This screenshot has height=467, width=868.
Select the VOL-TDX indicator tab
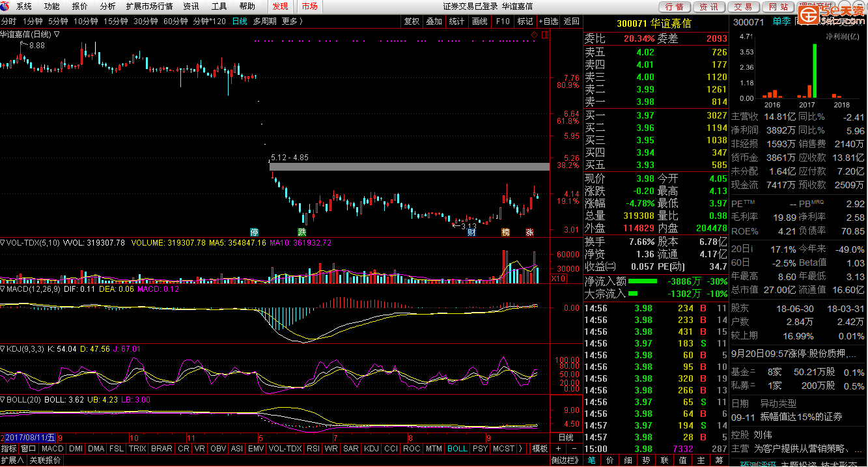coord(285,449)
